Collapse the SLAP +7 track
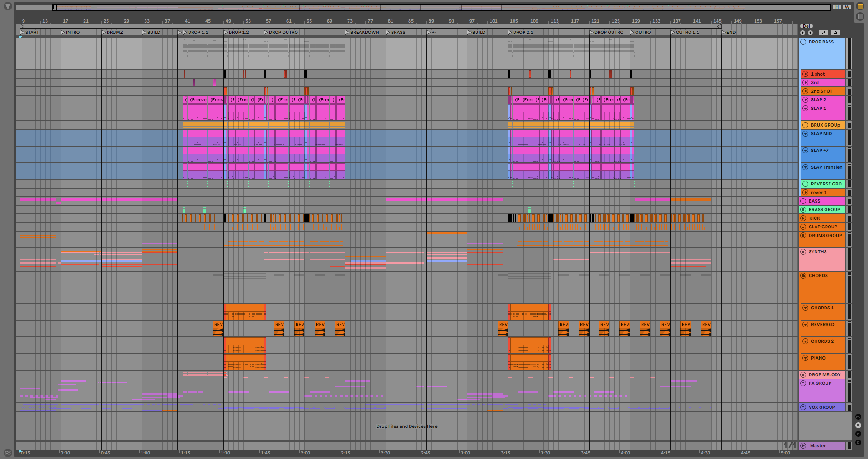Image resolution: width=868 pixels, height=459 pixels. coord(805,150)
